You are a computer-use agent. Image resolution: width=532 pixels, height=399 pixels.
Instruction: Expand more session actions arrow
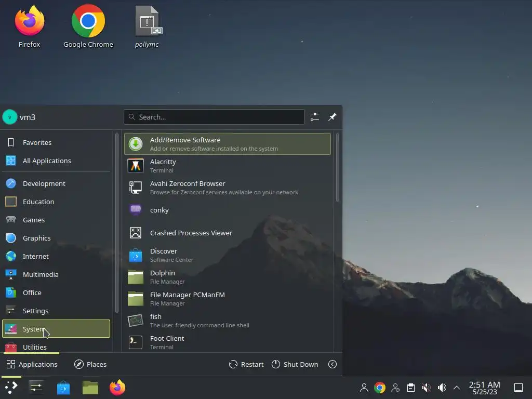pyautogui.click(x=332, y=364)
